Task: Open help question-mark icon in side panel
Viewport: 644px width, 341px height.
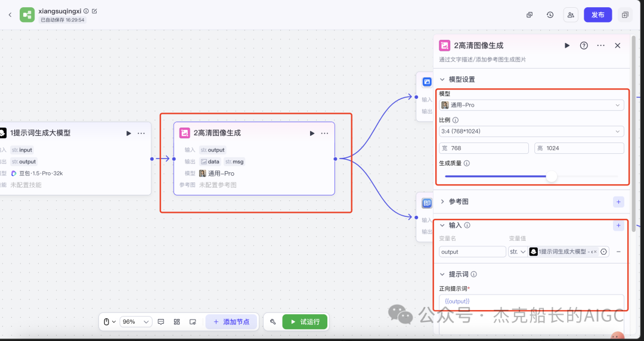Action: point(584,45)
